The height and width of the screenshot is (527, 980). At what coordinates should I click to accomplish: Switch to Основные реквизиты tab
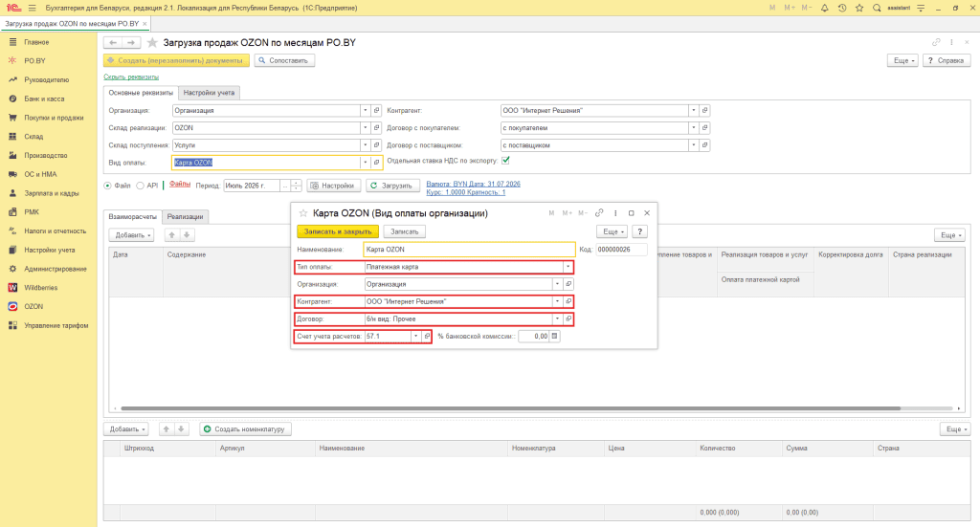(141, 93)
